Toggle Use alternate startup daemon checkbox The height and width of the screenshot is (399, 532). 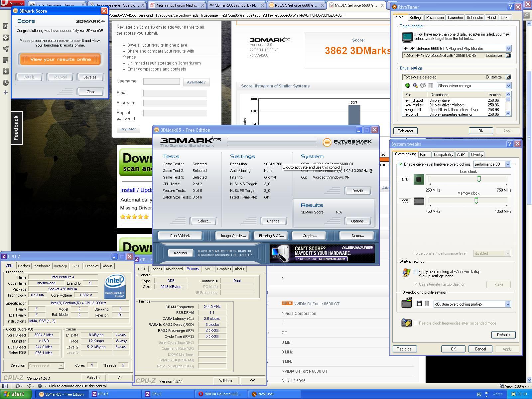[416, 284]
